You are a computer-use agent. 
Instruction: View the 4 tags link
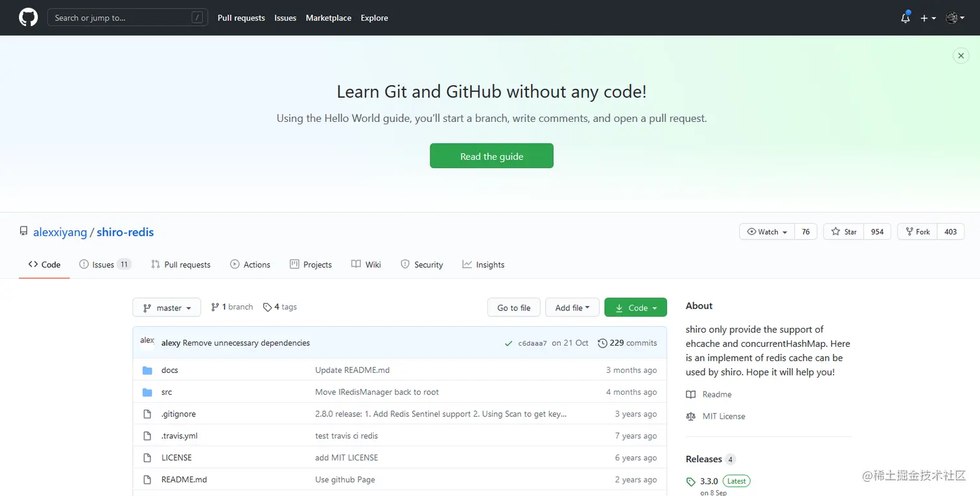click(280, 307)
